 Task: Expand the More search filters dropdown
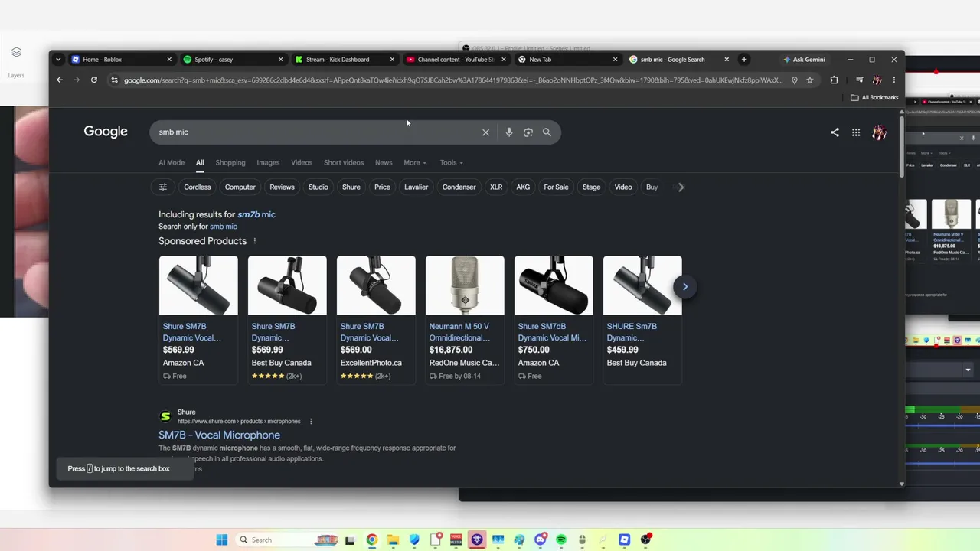(x=415, y=162)
